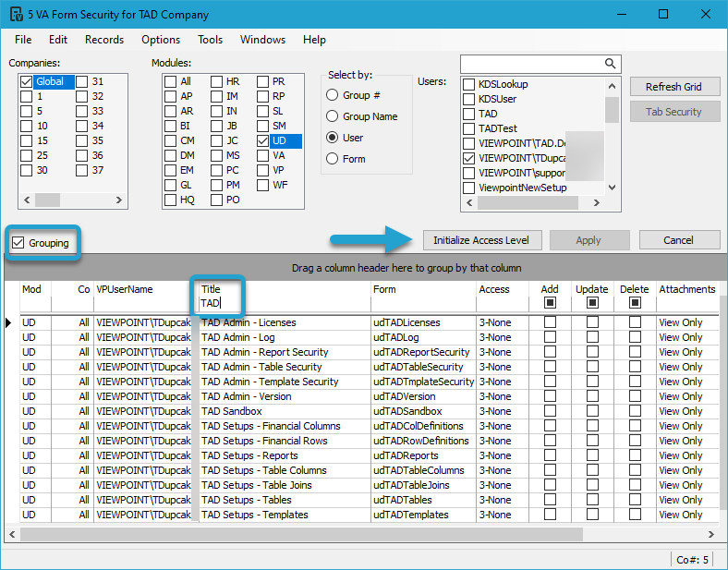Click the Title column filter field containing TAD
Screen dimensions: 728x570
[x=285, y=304]
